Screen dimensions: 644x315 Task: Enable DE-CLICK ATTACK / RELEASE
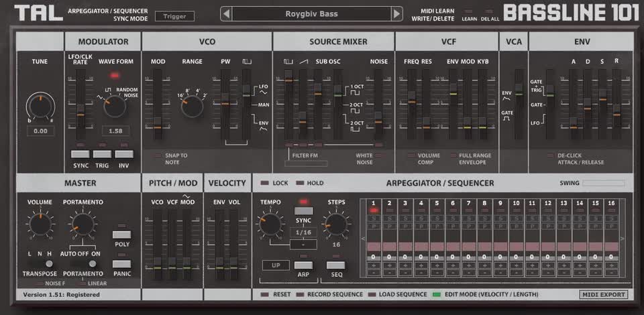pyautogui.click(x=551, y=155)
